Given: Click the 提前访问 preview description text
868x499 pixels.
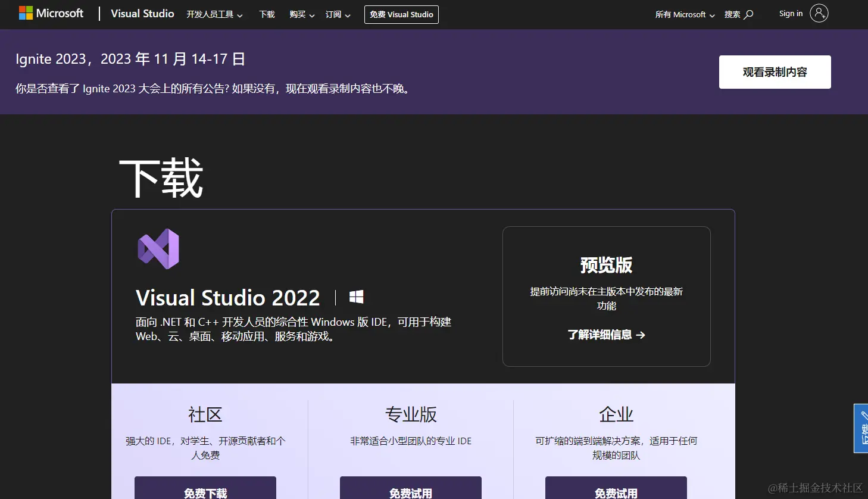Looking at the screenshot, I should (606, 298).
